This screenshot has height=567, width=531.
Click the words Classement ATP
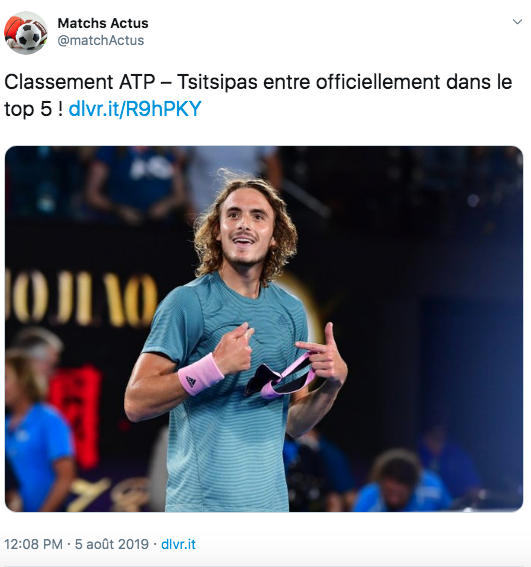tap(80, 82)
